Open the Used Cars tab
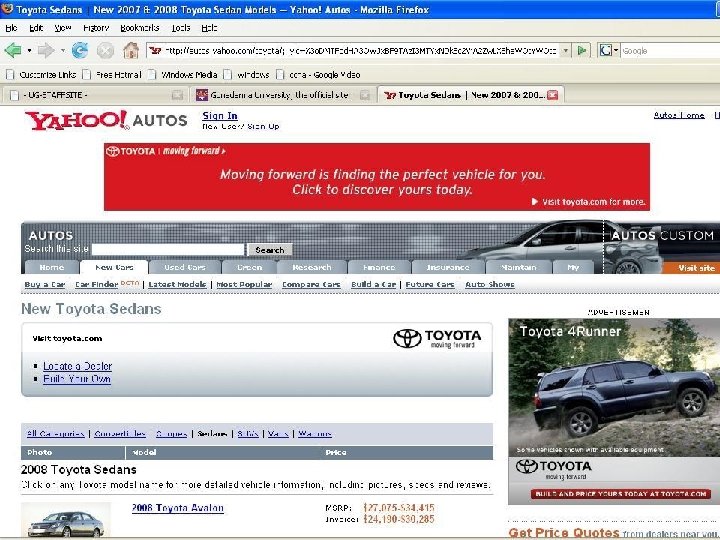Viewport: 720px width, 540px height. click(x=185, y=267)
